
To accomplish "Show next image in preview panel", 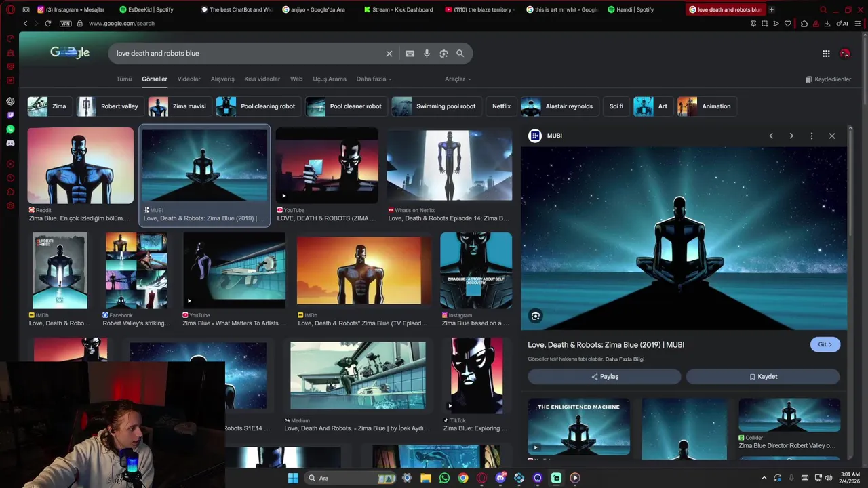I will (791, 136).
